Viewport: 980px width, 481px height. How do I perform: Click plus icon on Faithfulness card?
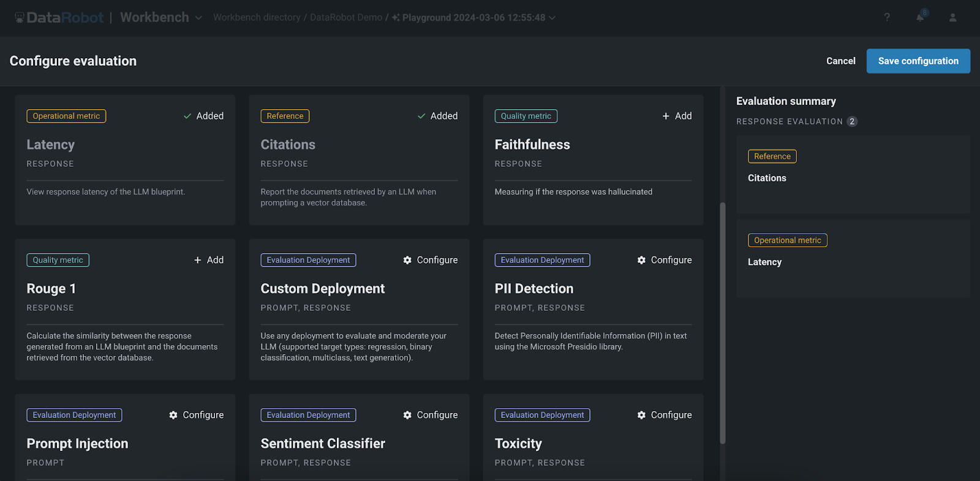click(x=666, y=116)
